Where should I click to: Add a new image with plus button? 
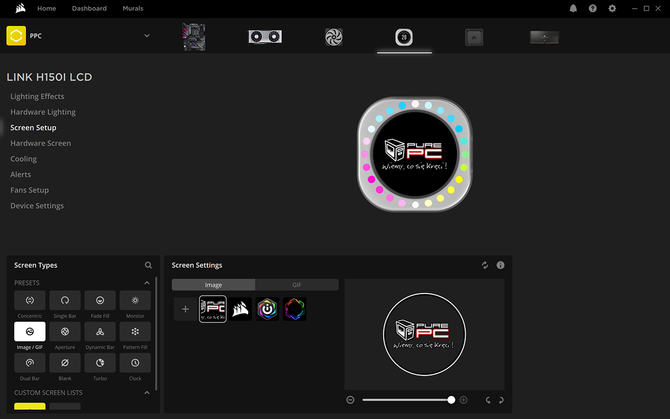tap(185, 309)
